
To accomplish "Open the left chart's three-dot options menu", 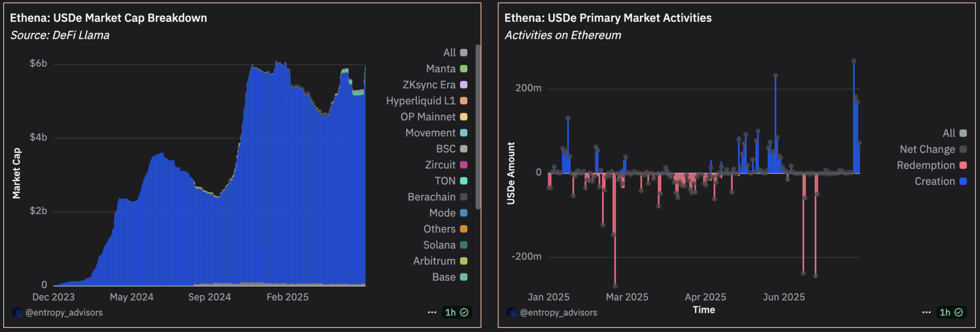I will [432, 312].
